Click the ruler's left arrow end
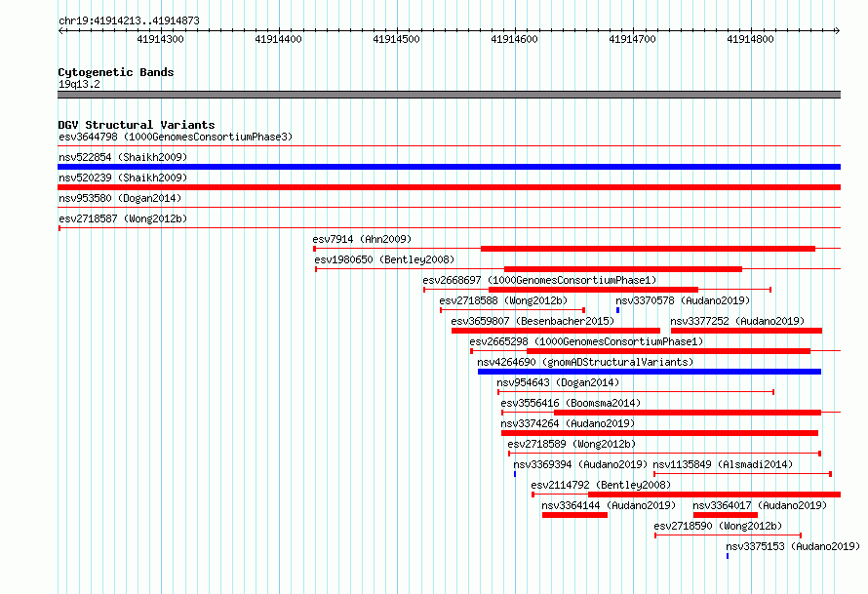Image resolution: width=868 pixels, height=594 pixels. 60,30
